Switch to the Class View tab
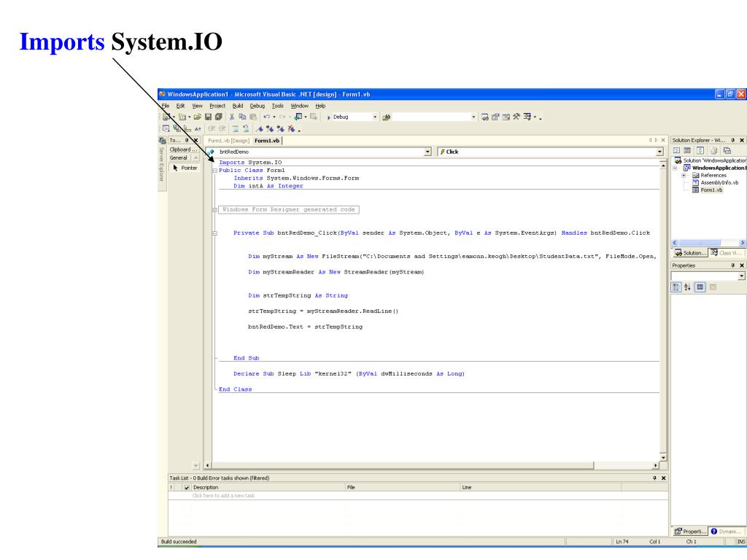Screen dimensions: 747x560 click(x=727, y=253)
